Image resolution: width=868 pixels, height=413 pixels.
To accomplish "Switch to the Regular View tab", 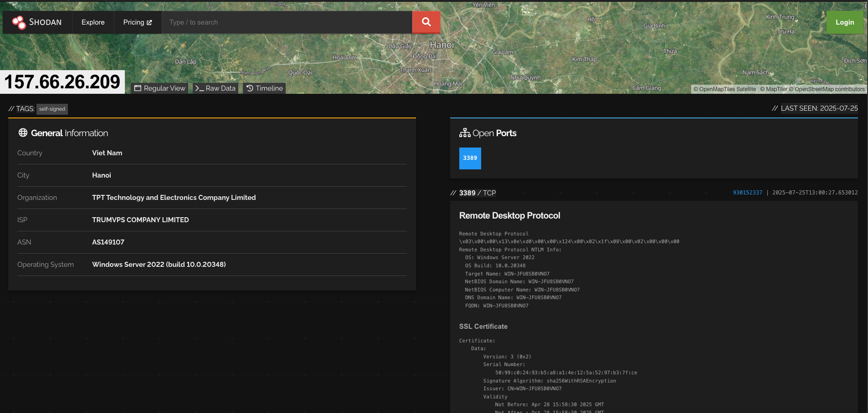I will tap(160, 88).
